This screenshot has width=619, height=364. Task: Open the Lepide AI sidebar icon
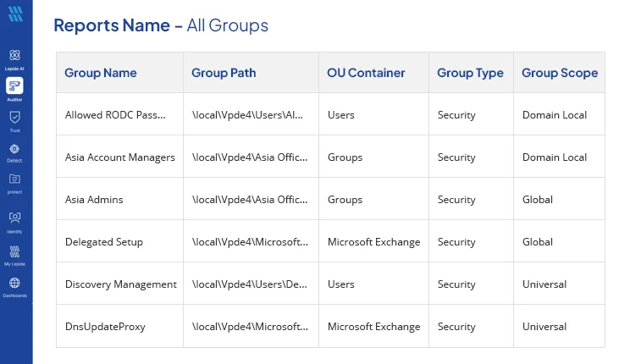click(14, 55)
